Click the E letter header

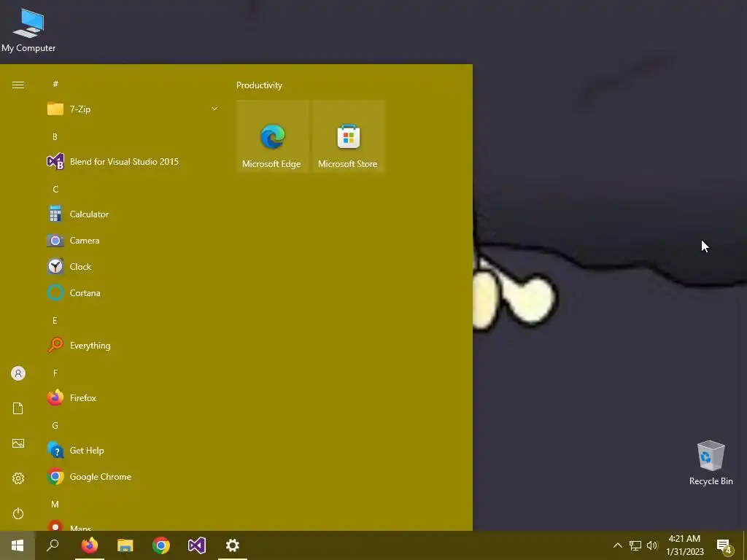tap(55, 321)
